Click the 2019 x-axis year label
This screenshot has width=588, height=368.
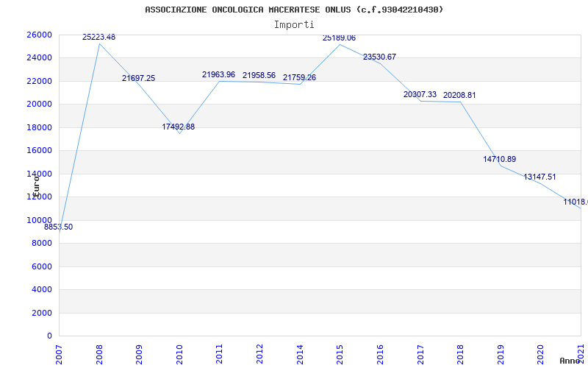pyautogui.click(x=501, y=354)
